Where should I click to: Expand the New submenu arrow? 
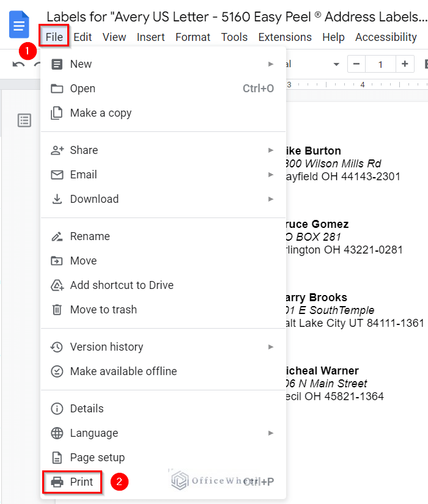271,64
